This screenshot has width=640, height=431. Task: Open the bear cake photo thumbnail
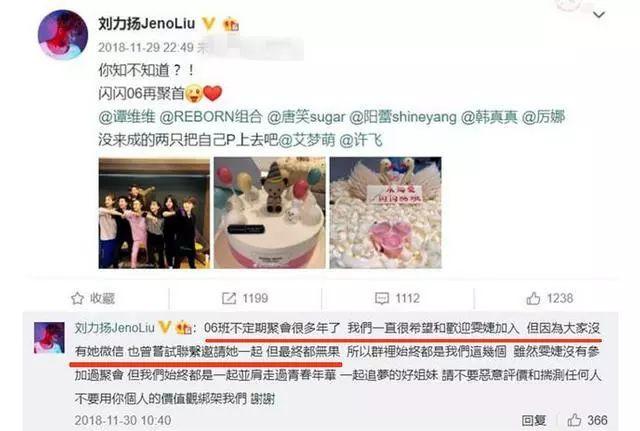(x=270, y=213)
